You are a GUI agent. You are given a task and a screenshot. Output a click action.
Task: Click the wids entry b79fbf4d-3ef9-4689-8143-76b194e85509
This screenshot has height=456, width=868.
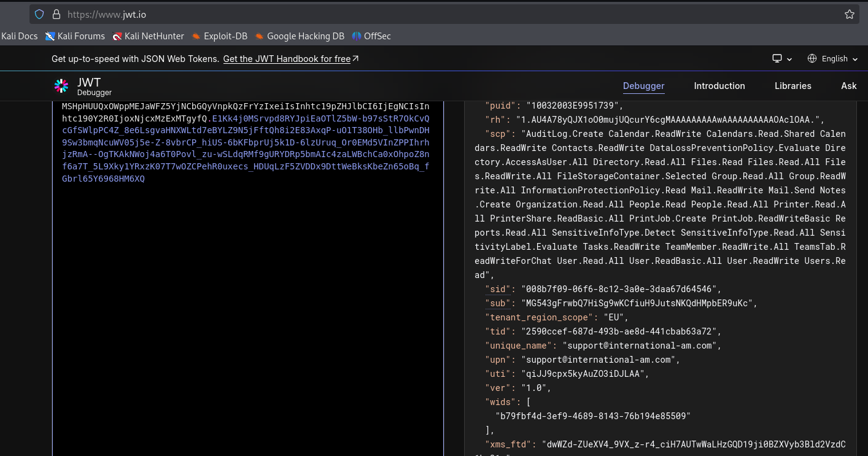coord(592,416)
